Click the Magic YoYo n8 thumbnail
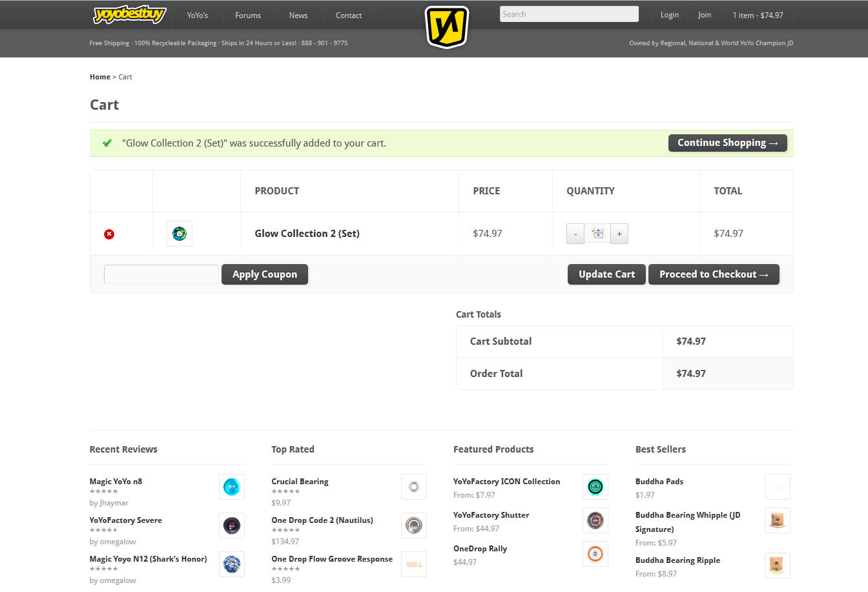This screenshot has width=868, height=592. [x=231, y=487]
